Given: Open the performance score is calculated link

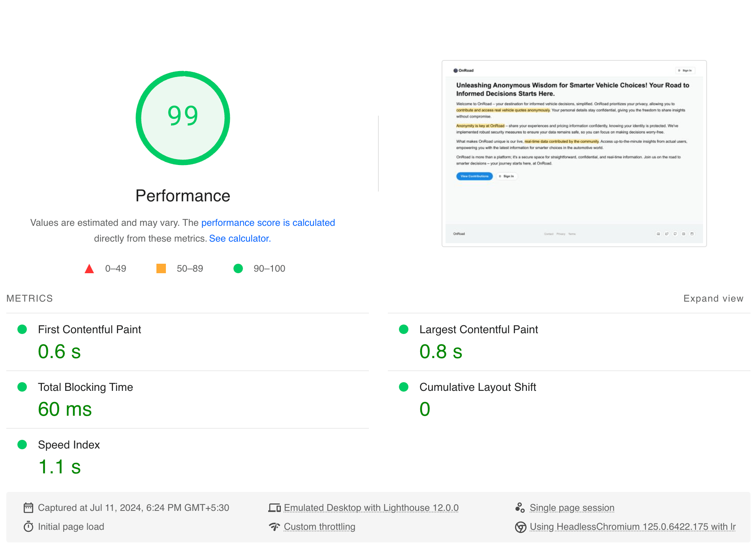Looking at the screenshot, I should click(268, 223).
